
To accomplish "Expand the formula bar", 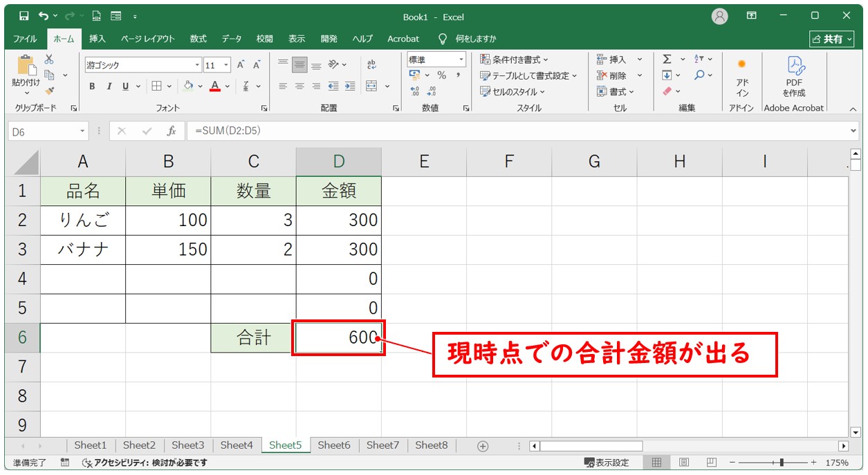I will click(853, 131).
